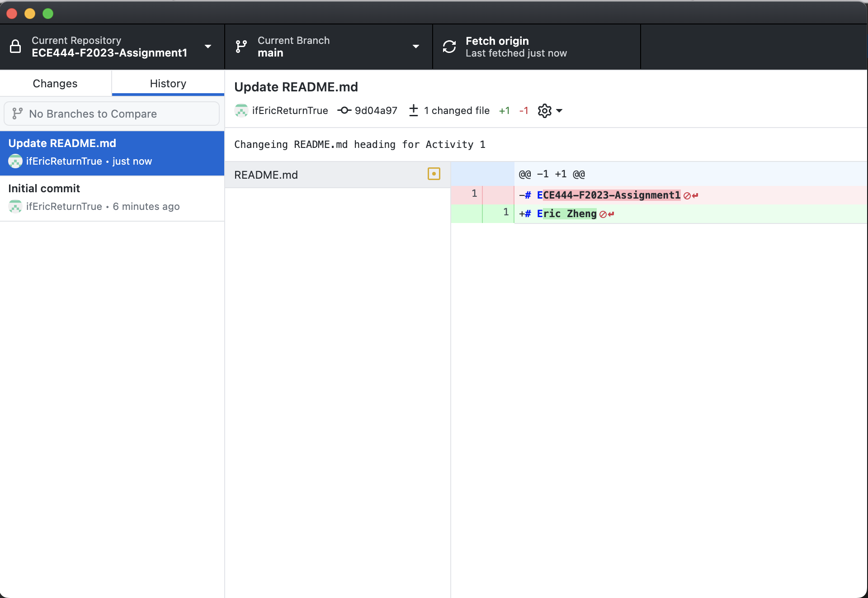The width and height of the screenshot is (868, 598).
Task: Open the Current Branch dropdown arrow
Action: click(x=416, y=47)
